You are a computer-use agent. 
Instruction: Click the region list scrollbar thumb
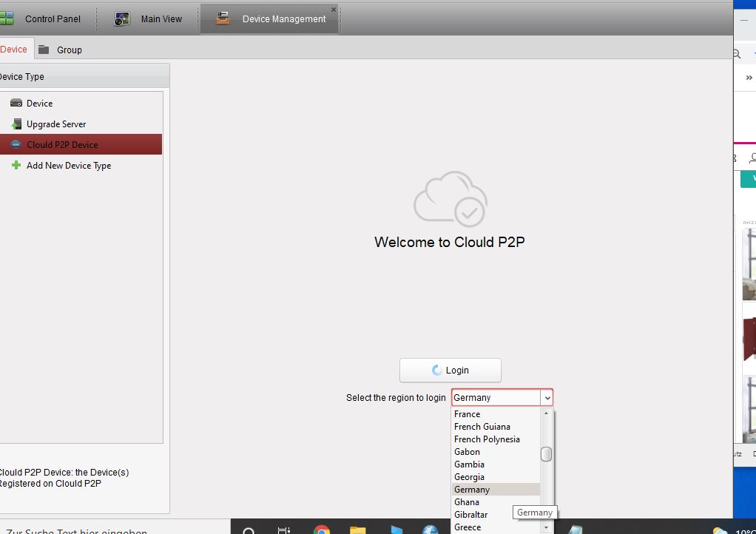pyautogui.click(x=546, y=454)
